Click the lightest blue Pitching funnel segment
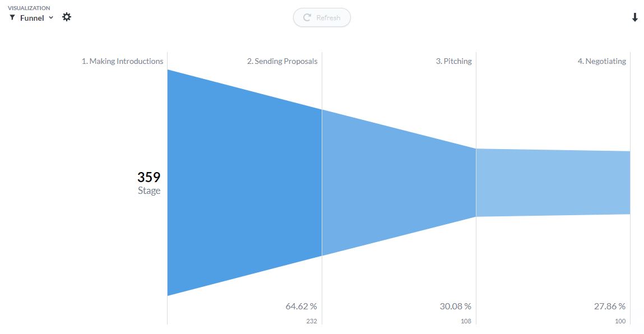Screen dimensions: 644x334 point(553,182)
